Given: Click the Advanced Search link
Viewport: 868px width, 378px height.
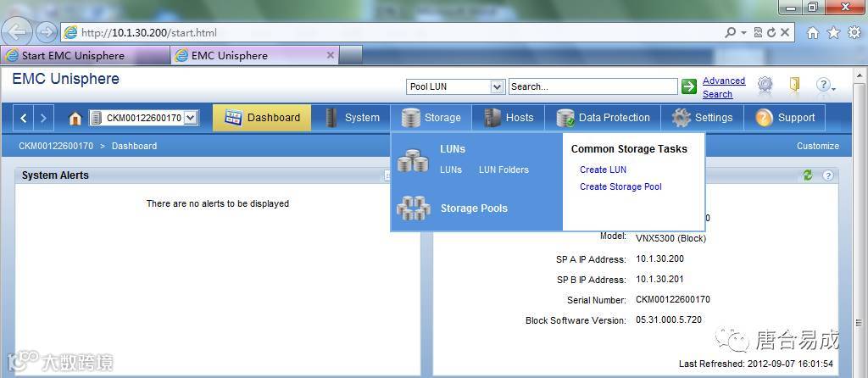Looking at the screenshot, I should [x=724, y=87].
